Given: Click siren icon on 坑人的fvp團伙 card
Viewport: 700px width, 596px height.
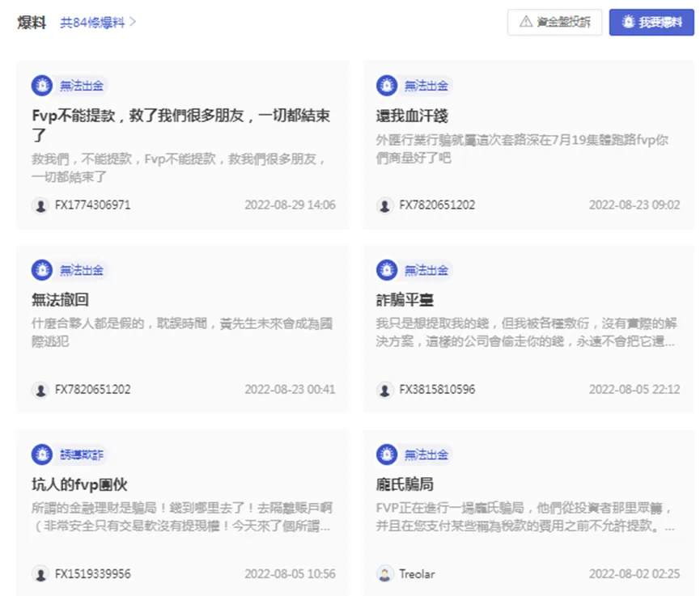Looking at the screenshot, I should click(x=42, y=454).
